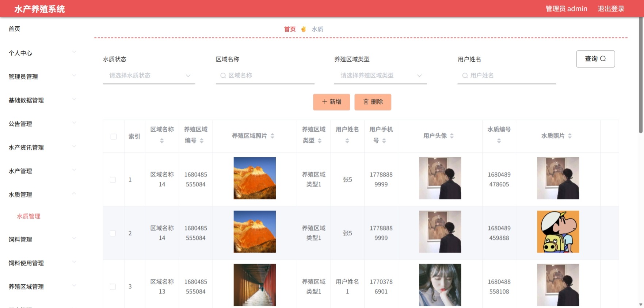Sort by 用户头像 column arrows

pos(452,136)
